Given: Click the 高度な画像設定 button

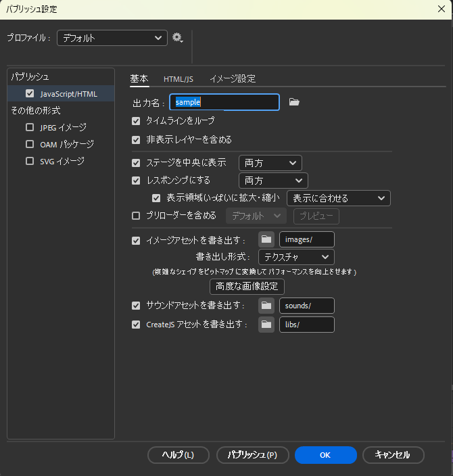Looking at the screenshot, I should (247, 286).
